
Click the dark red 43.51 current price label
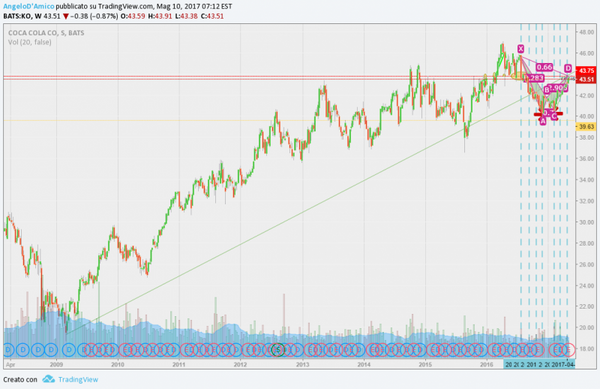[x=586, y=80]
